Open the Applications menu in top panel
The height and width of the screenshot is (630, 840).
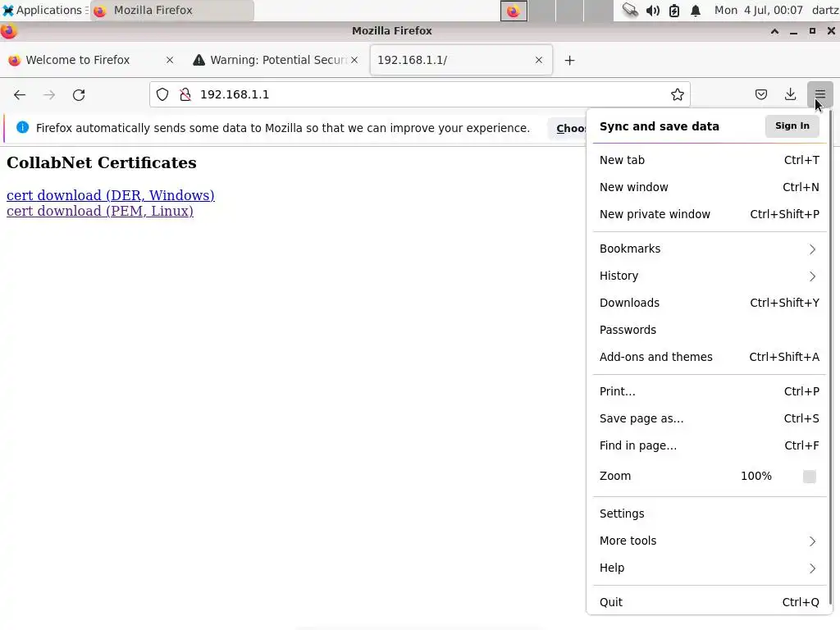(x=43, y=10)
